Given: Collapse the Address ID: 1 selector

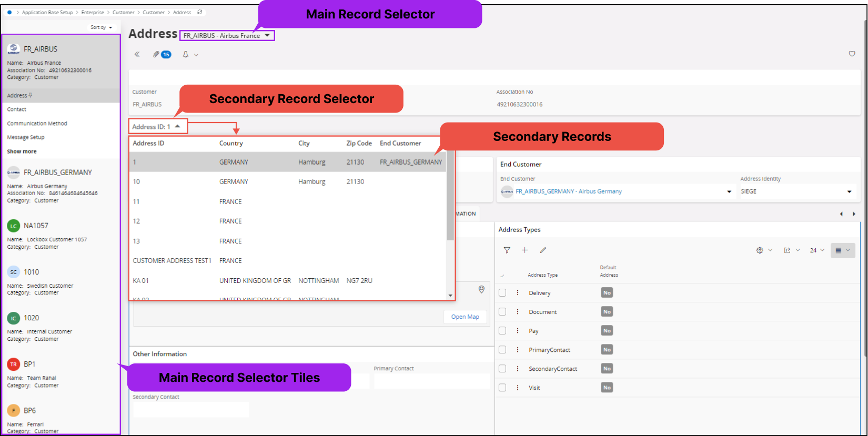Looking at the screenshot, I should tap(157, 127).
